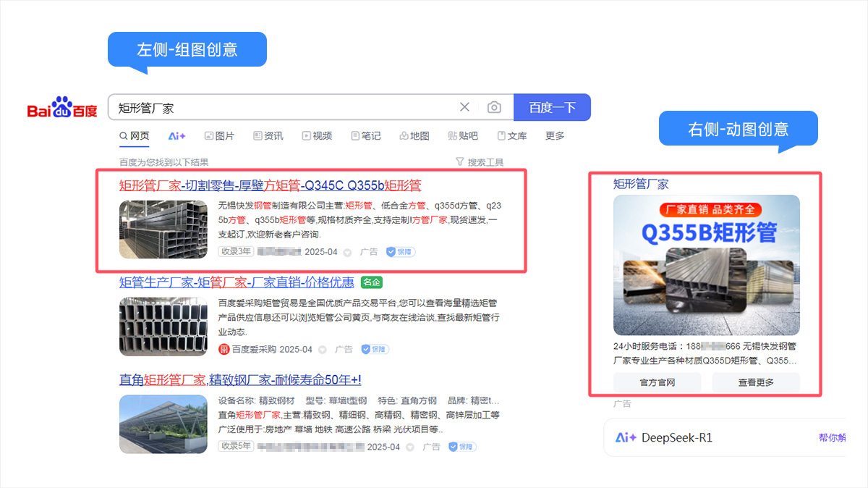The image size is (868, 488).
Task: Open the 矩形管厂家-切割零售 result title
Action: click(270, 185)
